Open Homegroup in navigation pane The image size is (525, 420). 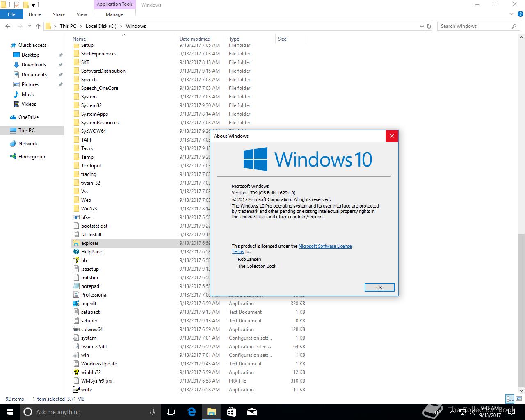coord(32,157)
